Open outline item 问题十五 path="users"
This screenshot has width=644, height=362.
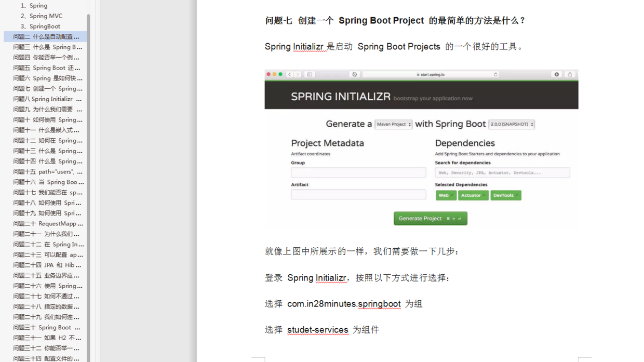click(47, 171)
